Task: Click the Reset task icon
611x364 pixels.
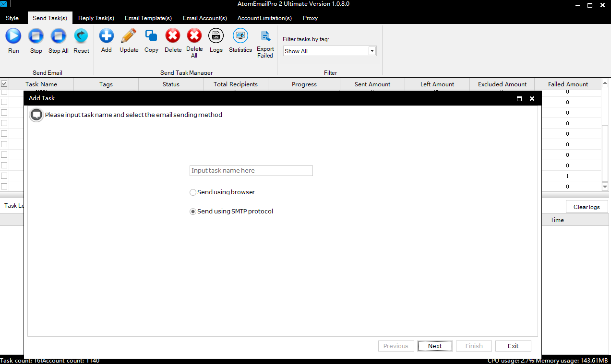Action: tap(81, 36)
